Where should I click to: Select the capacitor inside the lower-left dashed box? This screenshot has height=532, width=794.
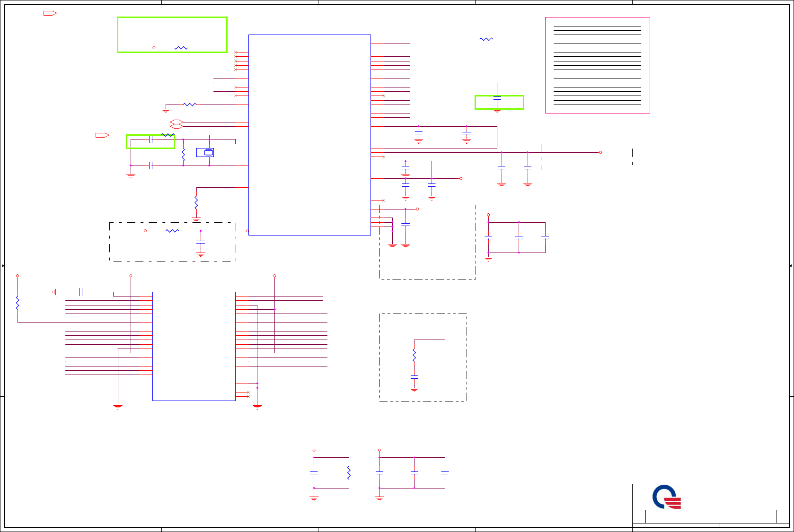click(x=201, y=242)
